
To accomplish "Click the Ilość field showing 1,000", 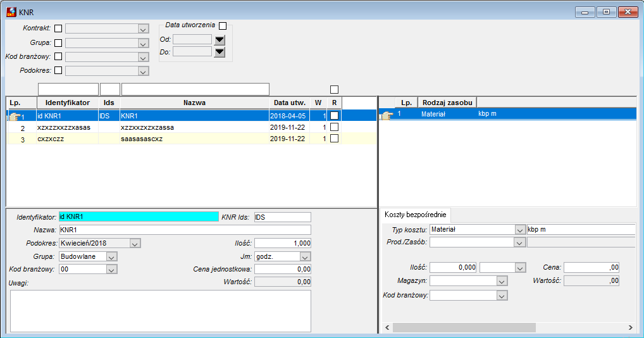I will click(x=283, y=243).
